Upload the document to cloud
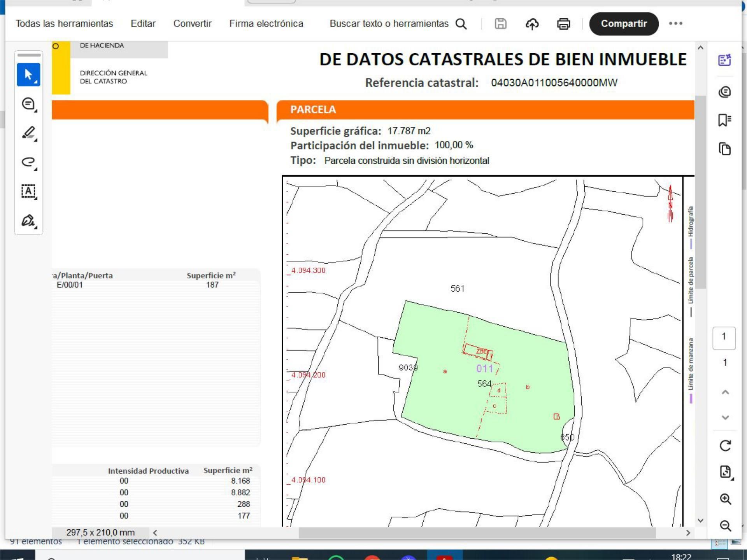This screenshot has width=747, height=560. [x=532, y=24]
